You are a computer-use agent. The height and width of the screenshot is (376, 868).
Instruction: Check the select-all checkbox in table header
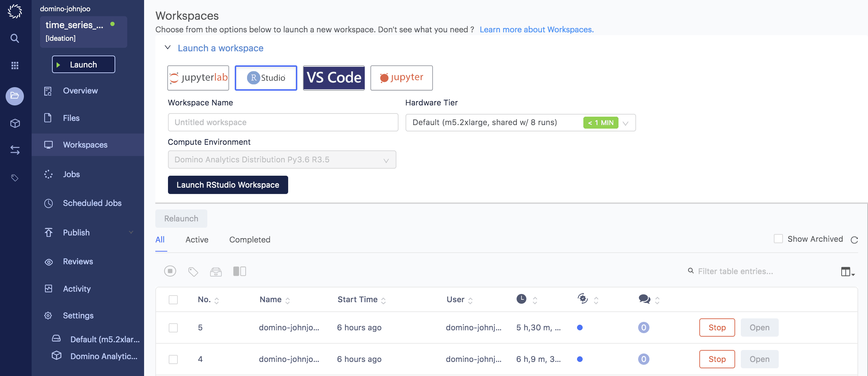coord(173,300)
